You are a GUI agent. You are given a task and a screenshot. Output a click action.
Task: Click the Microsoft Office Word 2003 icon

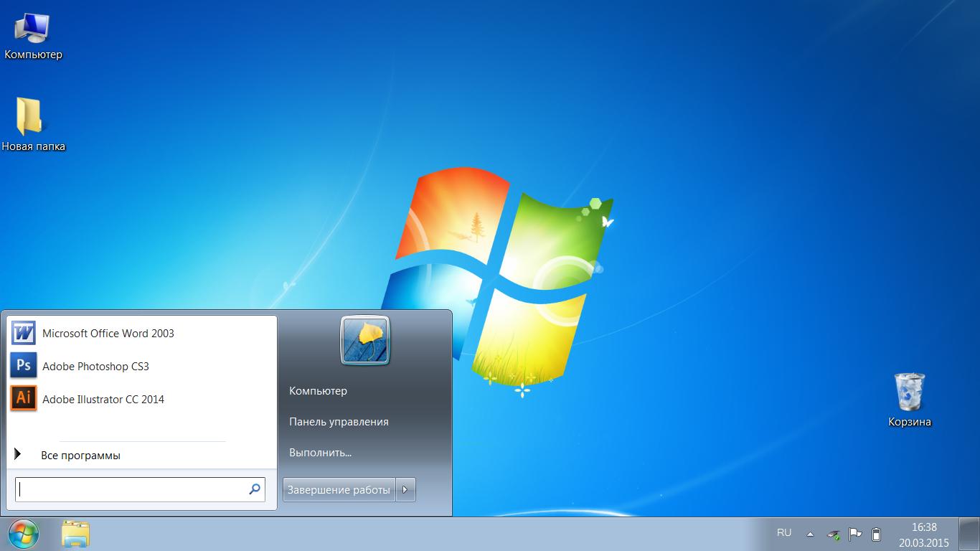click(24, 333)
